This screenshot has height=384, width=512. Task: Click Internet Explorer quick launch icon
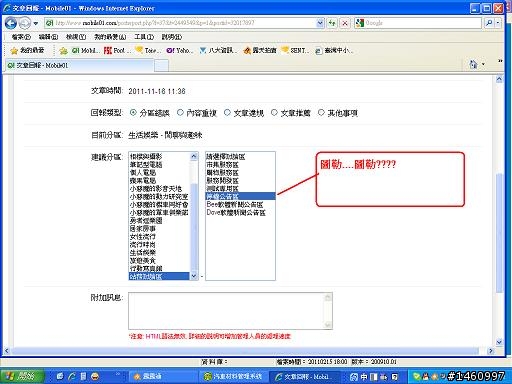tap(72, 377)
